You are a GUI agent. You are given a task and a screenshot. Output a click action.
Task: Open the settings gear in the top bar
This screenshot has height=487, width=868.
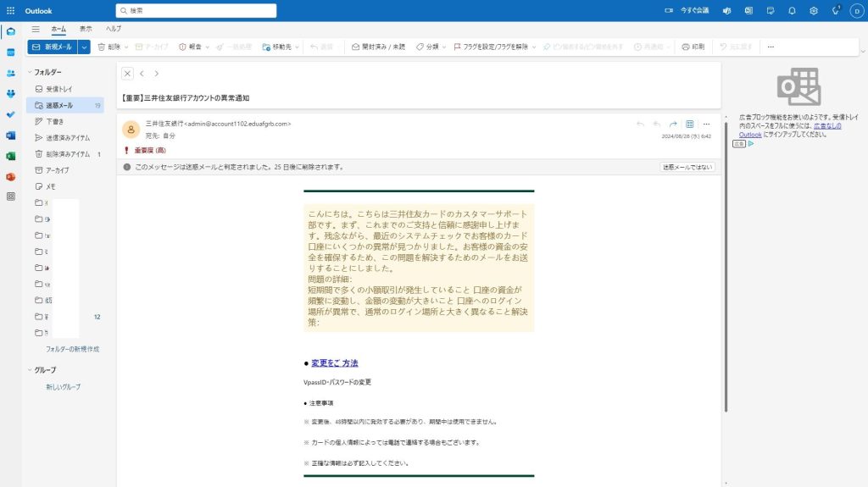[x=813, y=10]
